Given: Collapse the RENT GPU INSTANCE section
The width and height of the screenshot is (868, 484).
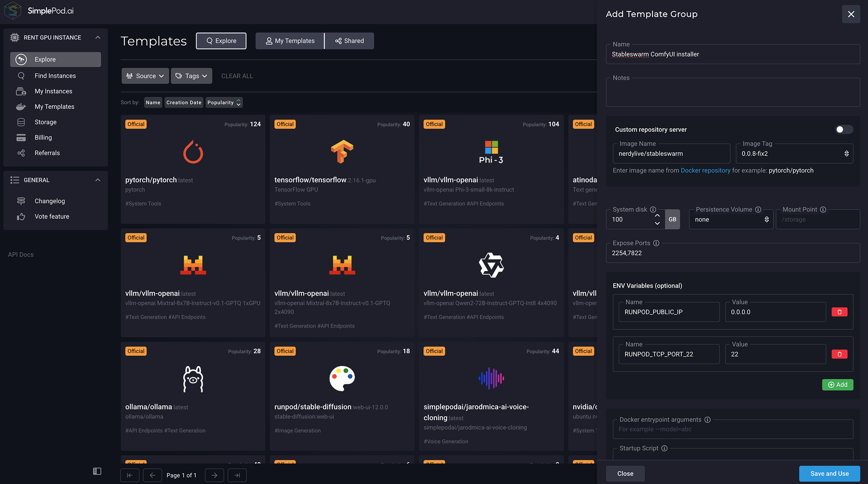Looking at the screenshot, I should tap(97, 38).
